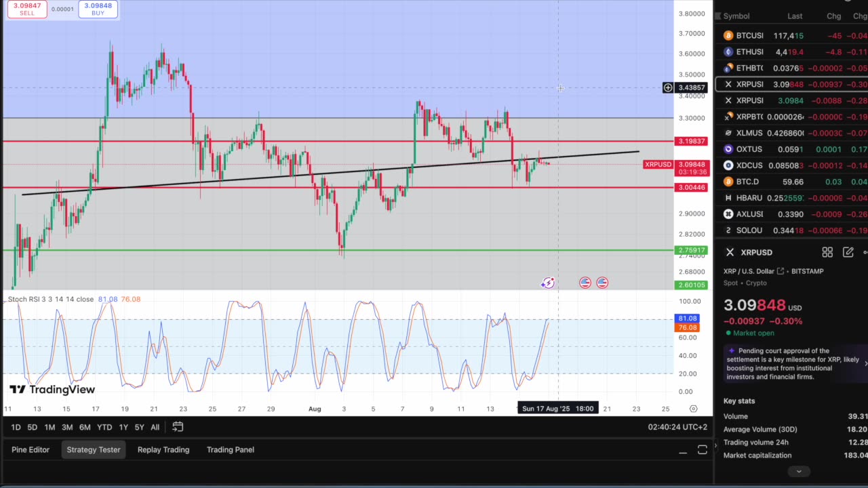Click the green 2.75917 price line label
The width and height of the screenshot is (868, 488).
pyautogui.click(x=691, y=250)
